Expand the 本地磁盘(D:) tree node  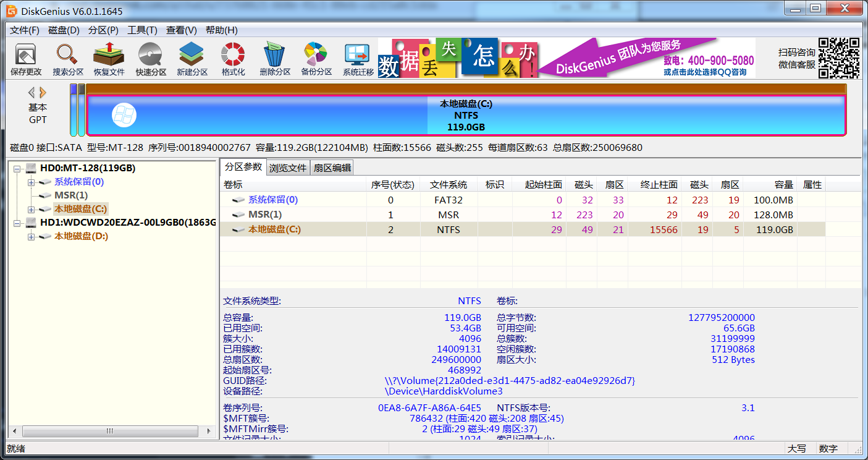click(x=31, y=236)
